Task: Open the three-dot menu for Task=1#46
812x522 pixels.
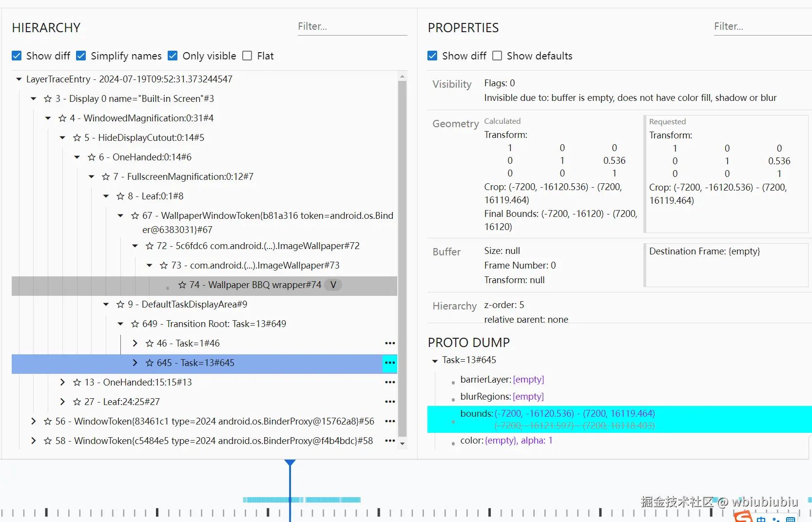Action: coord(390,343)
